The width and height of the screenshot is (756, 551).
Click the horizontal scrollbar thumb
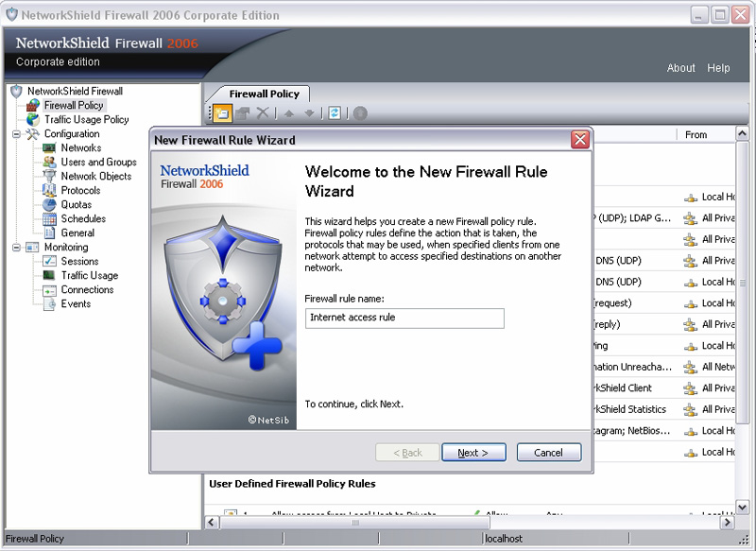tap(355, 523)
